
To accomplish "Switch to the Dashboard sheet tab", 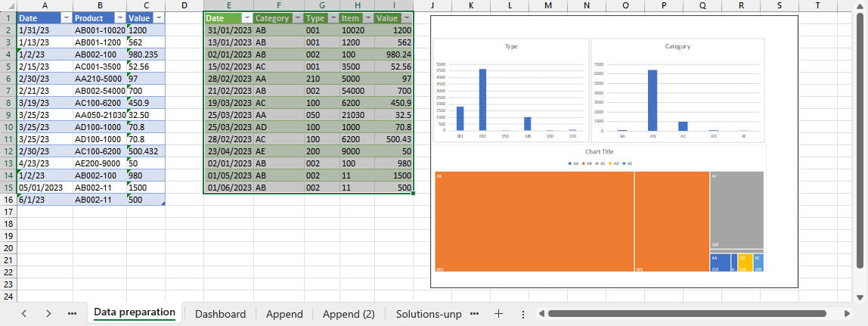I will click(220, 314).
